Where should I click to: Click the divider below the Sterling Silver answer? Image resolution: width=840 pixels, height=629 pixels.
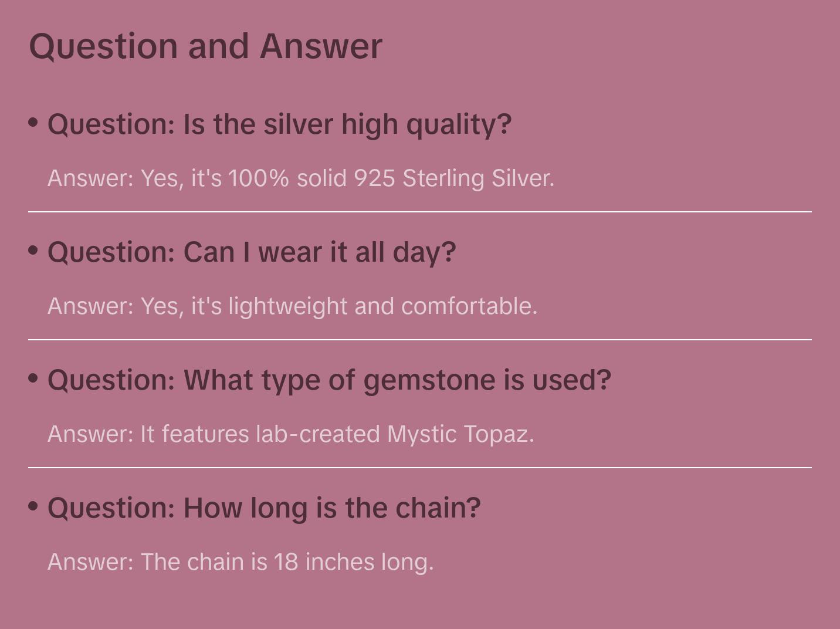420,211
